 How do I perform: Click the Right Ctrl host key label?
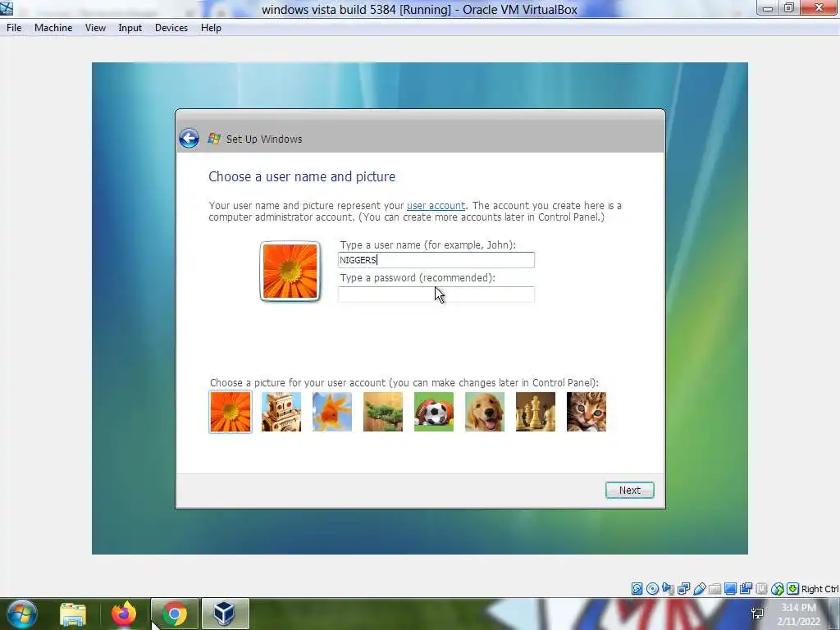pos(819,589)
